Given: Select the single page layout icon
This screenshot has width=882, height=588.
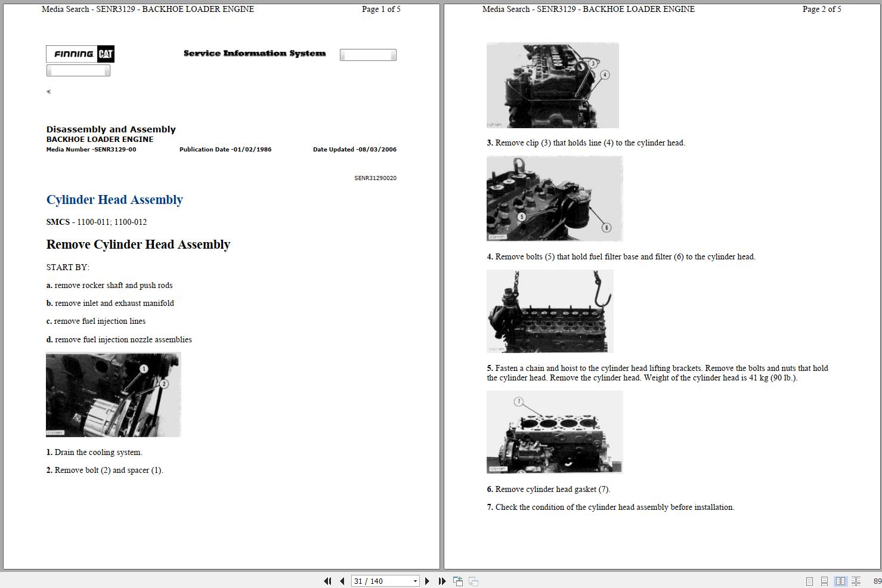Looking at the screenshot, I should click(x=810, y=580).
